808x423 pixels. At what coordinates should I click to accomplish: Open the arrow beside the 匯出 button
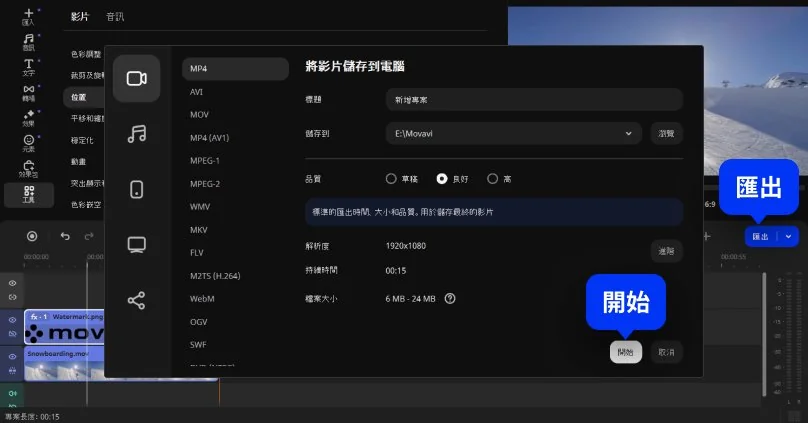[788, 236]
